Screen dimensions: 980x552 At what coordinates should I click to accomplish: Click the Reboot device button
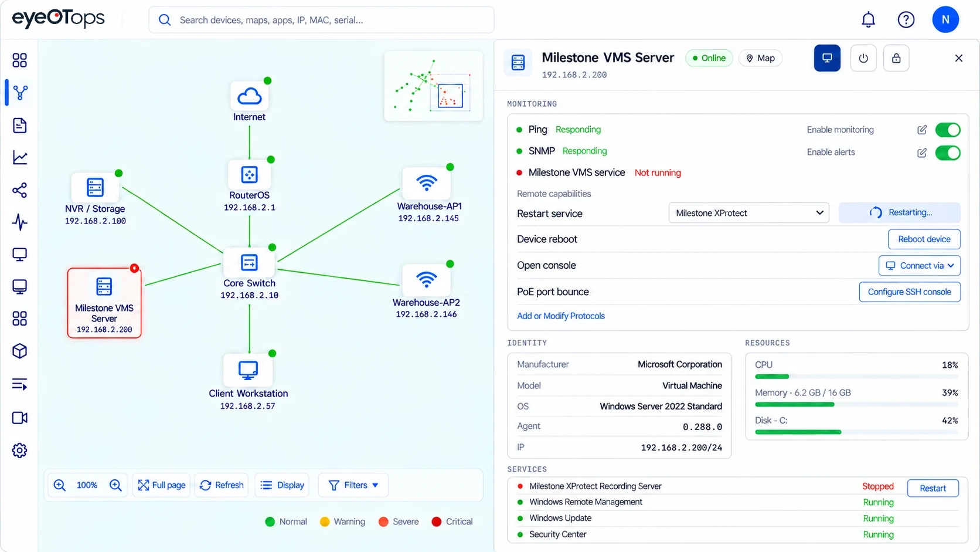click(924, 239)
